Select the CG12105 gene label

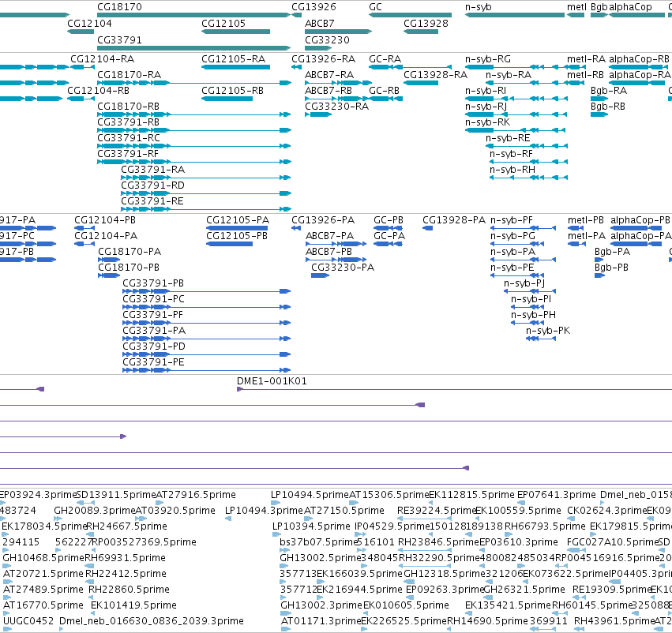coord(223,23)
